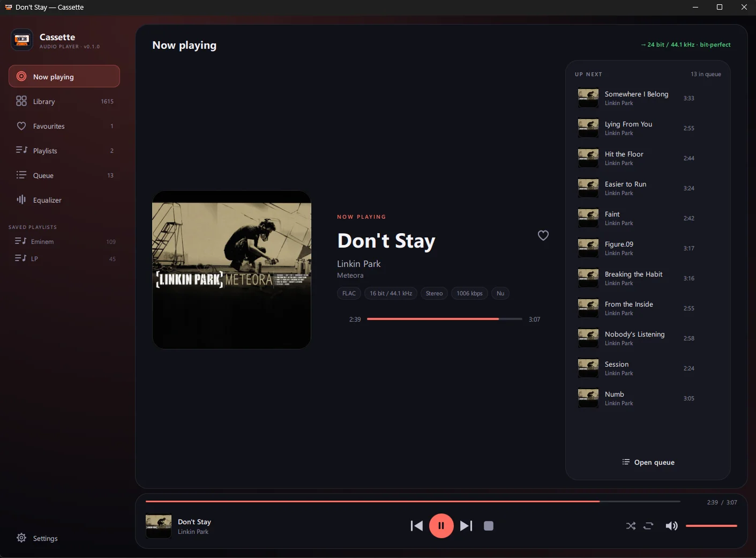
Task: Play Somewhere I Belong from Up Next
Action: 648,98
